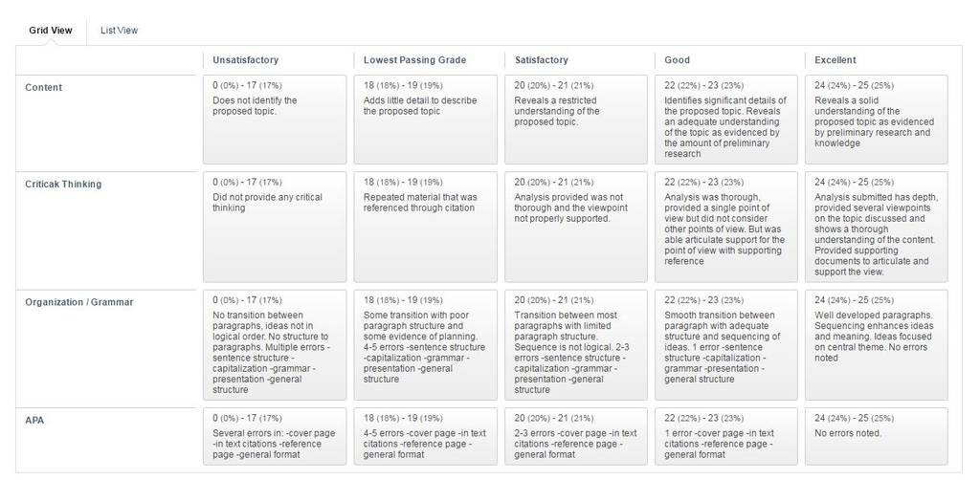Select Critical Thinking Excellent depth cell

tap(877, 228)
